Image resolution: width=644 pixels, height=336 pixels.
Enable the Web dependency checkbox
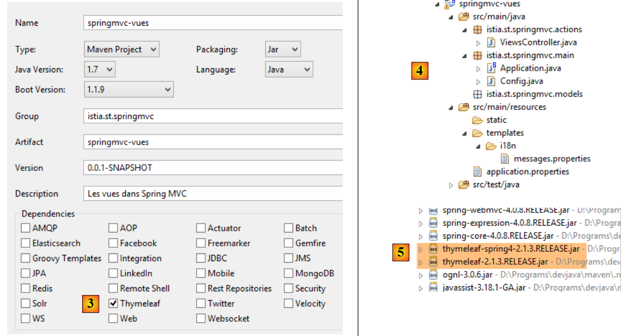113,319
